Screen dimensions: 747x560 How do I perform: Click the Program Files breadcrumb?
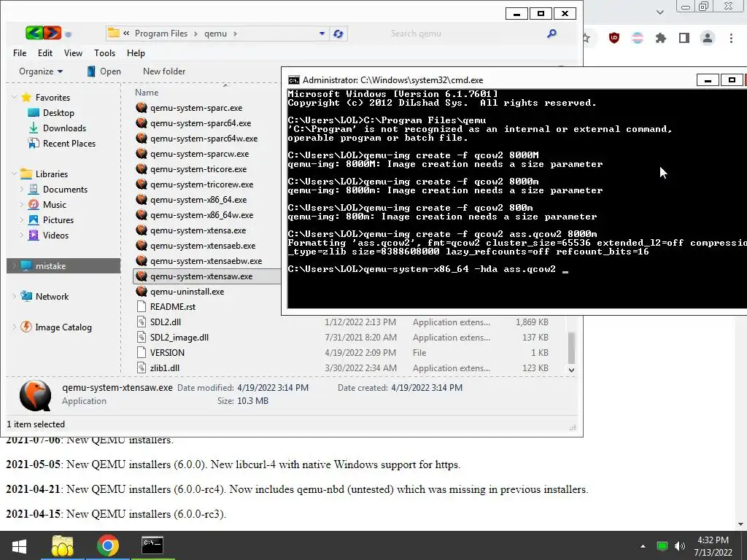161,34
